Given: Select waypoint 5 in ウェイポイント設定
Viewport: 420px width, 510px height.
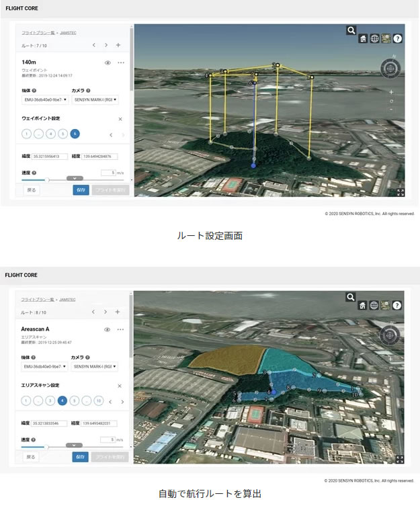Looking at the screenshot, I should (62, 134).
